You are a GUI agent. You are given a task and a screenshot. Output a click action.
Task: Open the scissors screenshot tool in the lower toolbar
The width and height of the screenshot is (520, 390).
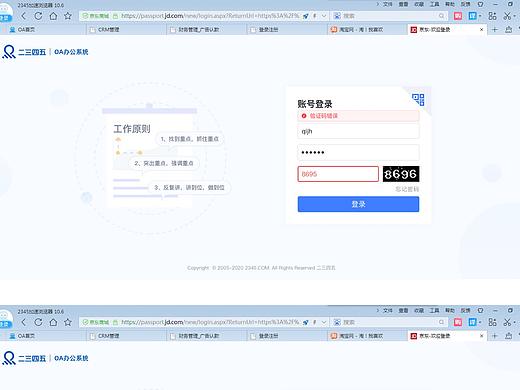pos(507,322)
